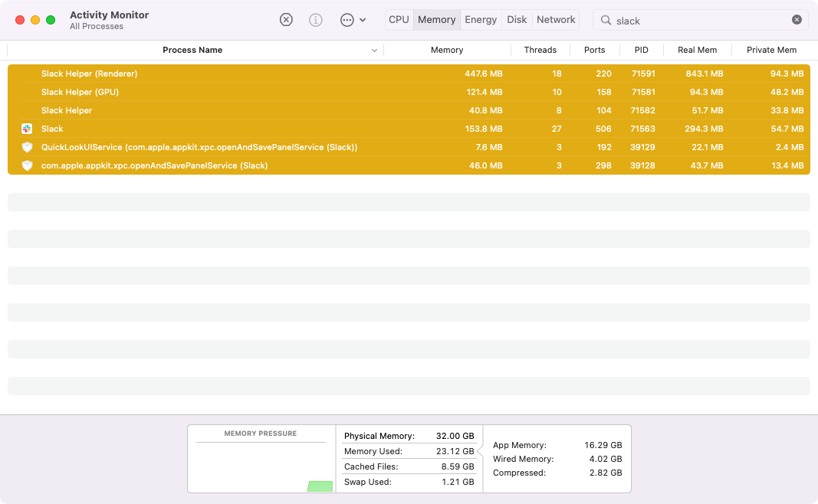
Task: Click the openAndSavePanelService shield icon
Action: [x=27, y=165]
